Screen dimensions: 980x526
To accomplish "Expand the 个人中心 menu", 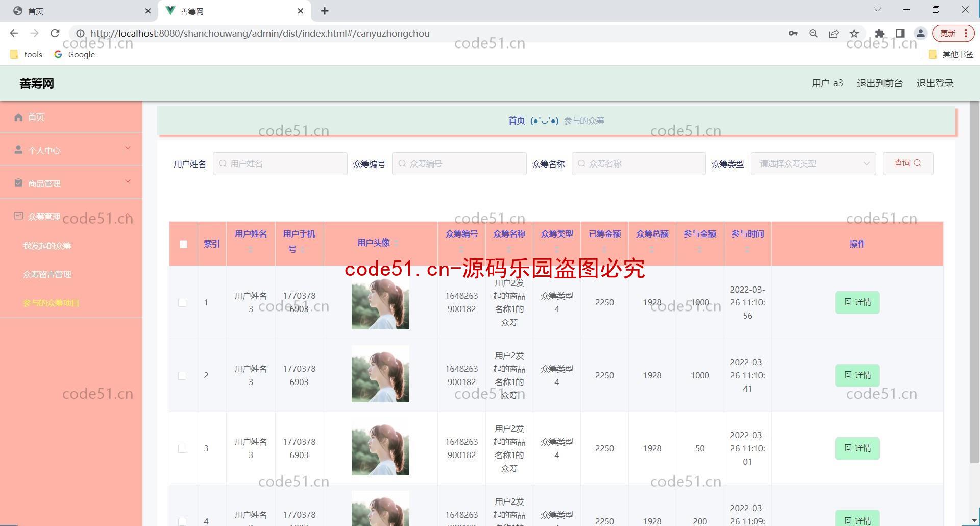I will [128, 148].
